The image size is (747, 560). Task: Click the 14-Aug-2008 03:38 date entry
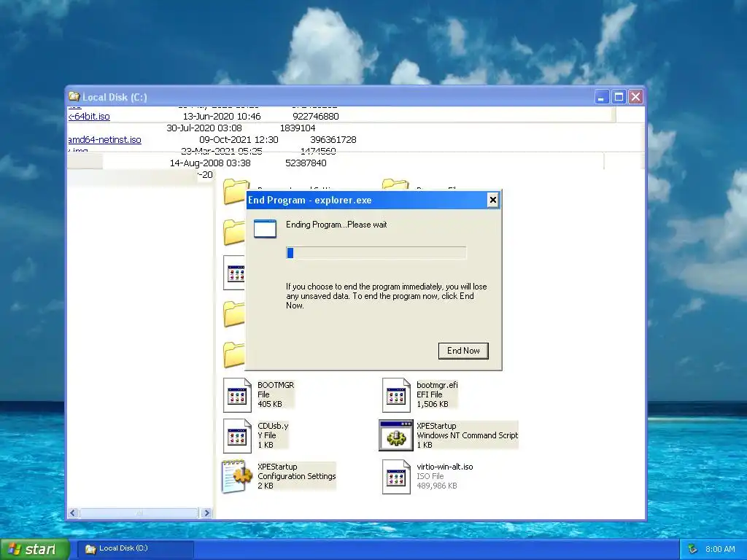210,163
